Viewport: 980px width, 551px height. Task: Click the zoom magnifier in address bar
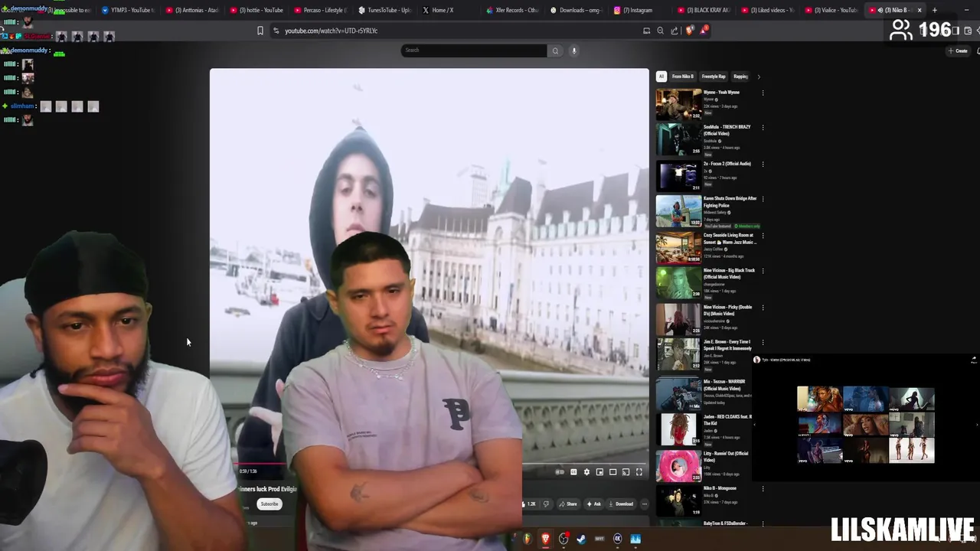tap(660, 31)
